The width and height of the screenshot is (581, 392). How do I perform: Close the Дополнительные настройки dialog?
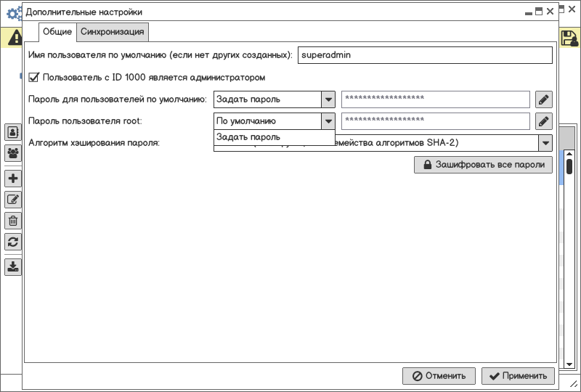(x=550, y=12)
